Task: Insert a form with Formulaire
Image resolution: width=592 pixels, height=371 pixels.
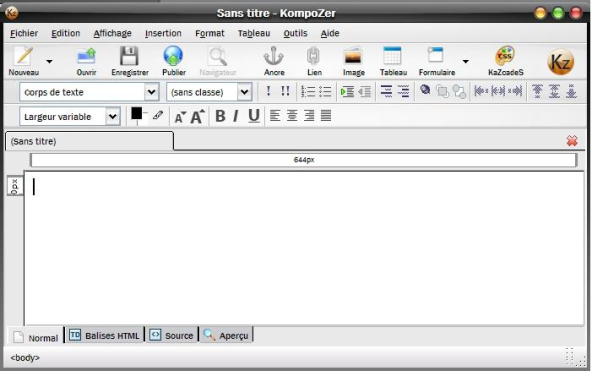Action: click(x=437, y=61)
